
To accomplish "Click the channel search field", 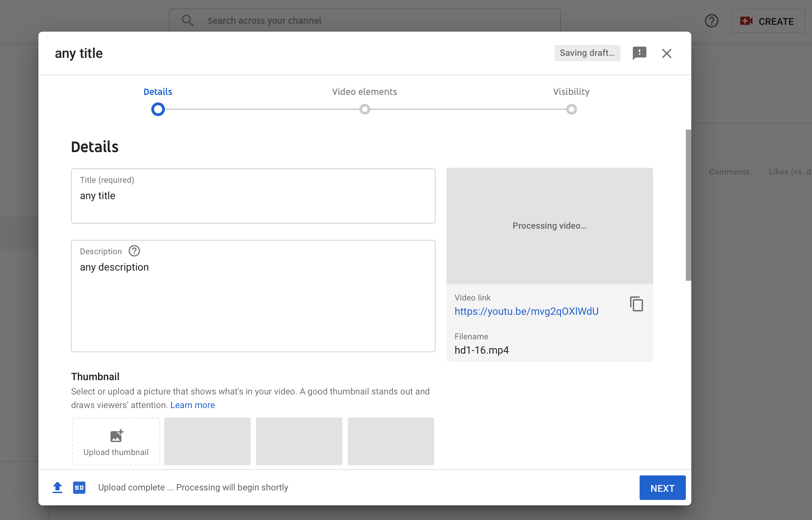I will 365,20.
